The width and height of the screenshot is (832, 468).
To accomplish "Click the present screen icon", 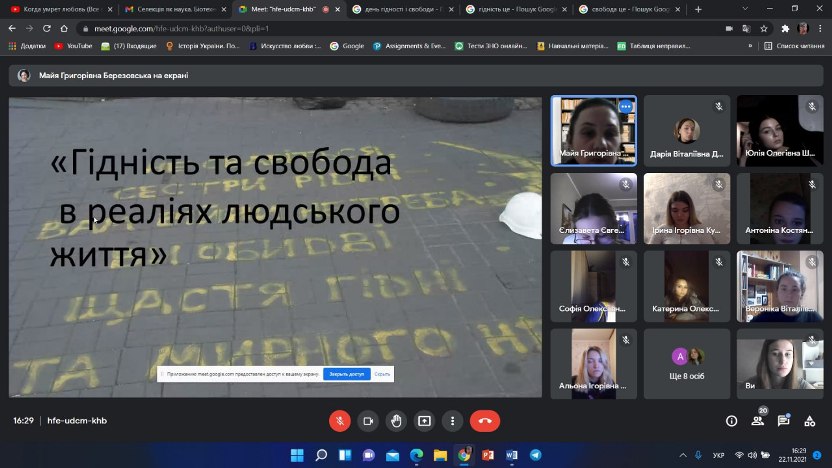I will pyautogui.click(x=424, y=421).
